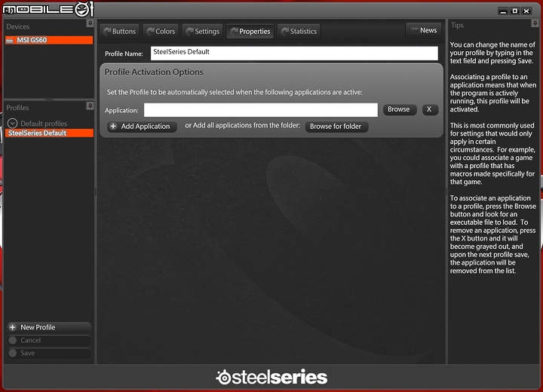Select the MSI GS60 device

coord(49,40)
